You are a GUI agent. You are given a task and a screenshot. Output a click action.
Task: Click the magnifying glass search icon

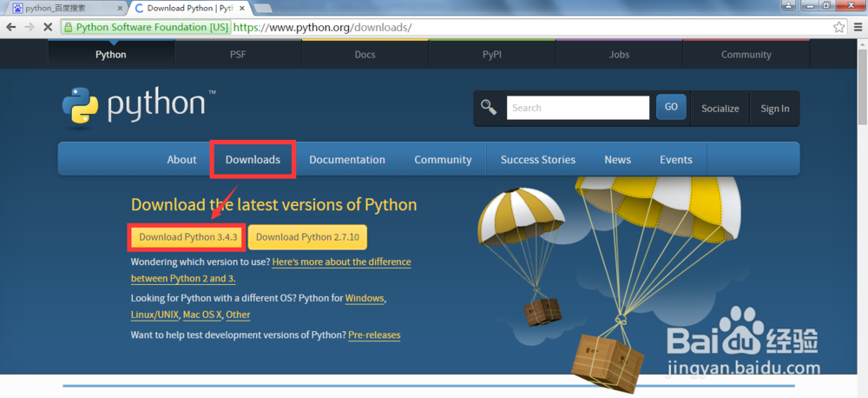[489, 107]
